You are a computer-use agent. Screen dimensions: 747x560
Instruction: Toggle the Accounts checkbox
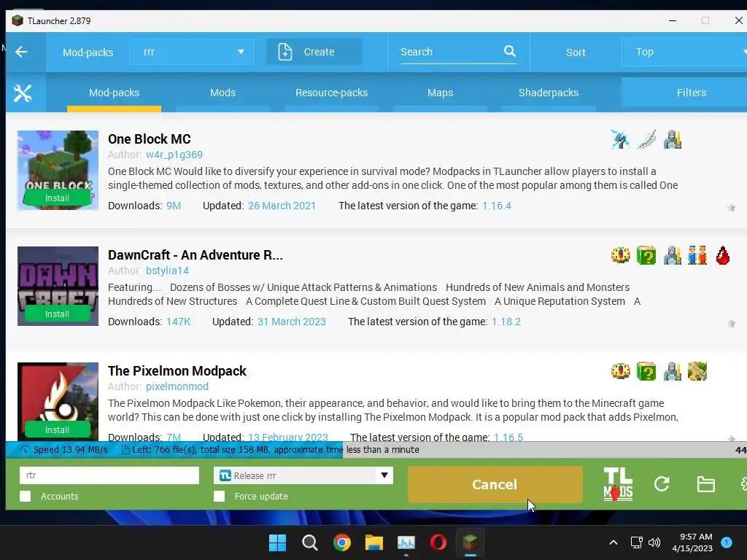[26, 496]
